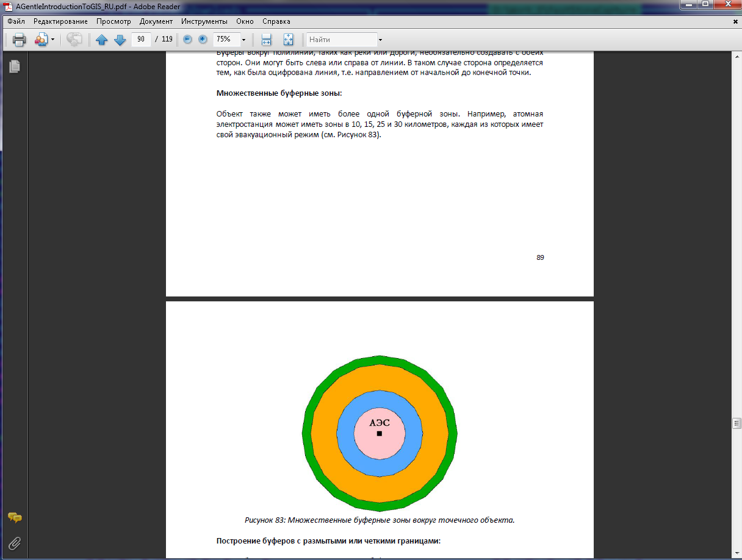Zoom in with the plus icon
This screenshot has width=742, height=560.
point(203,39)
